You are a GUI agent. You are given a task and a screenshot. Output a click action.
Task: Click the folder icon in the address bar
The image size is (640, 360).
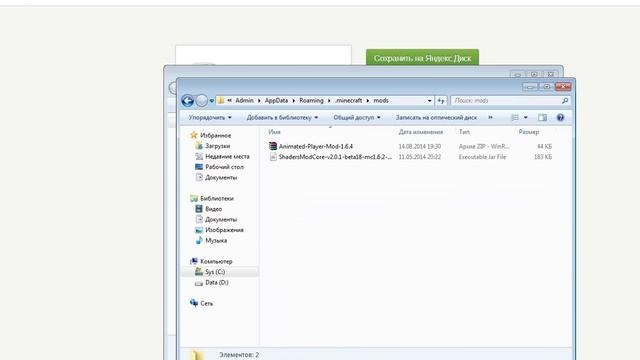220,100
